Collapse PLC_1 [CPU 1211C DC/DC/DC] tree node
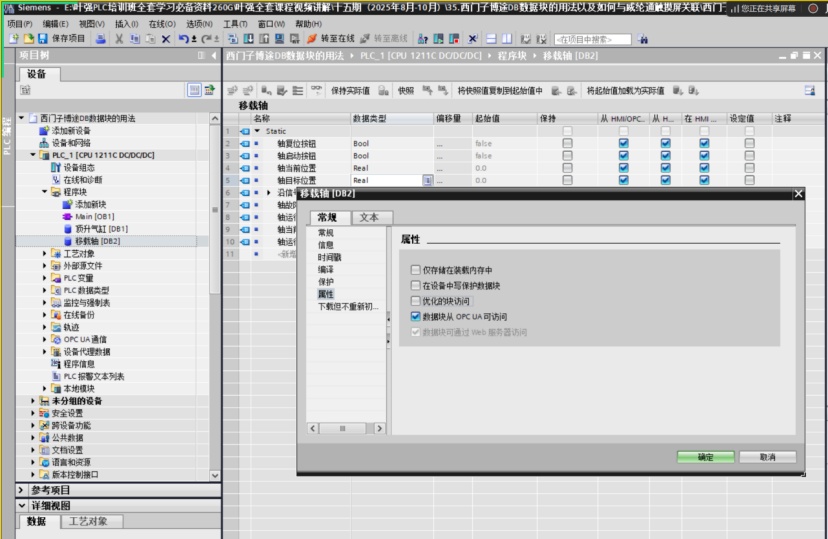 [x=33, y=155]
